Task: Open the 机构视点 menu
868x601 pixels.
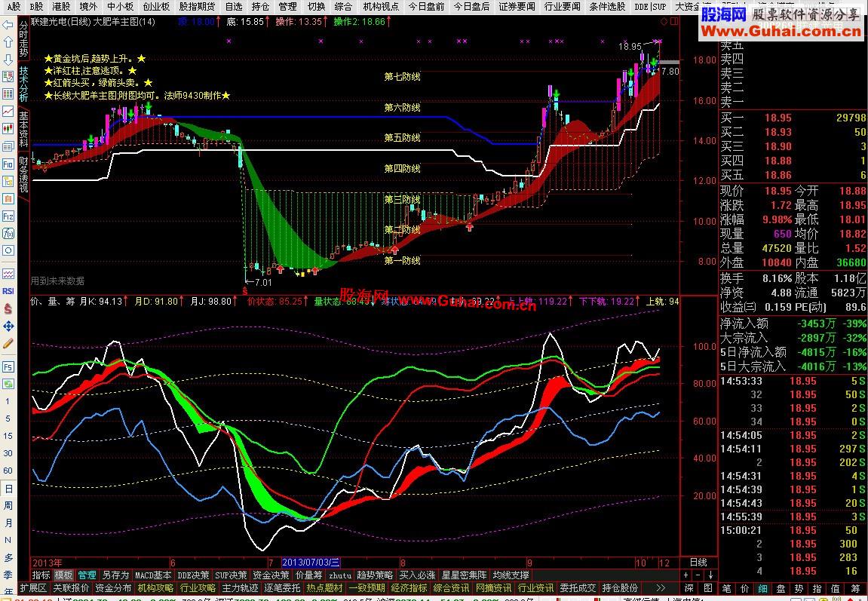Action: [x=381, y=7]
